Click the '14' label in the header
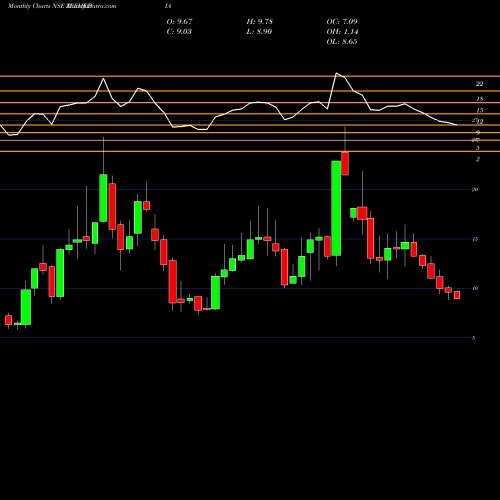This screenshot has width=500, height=500. pos(168,6)
